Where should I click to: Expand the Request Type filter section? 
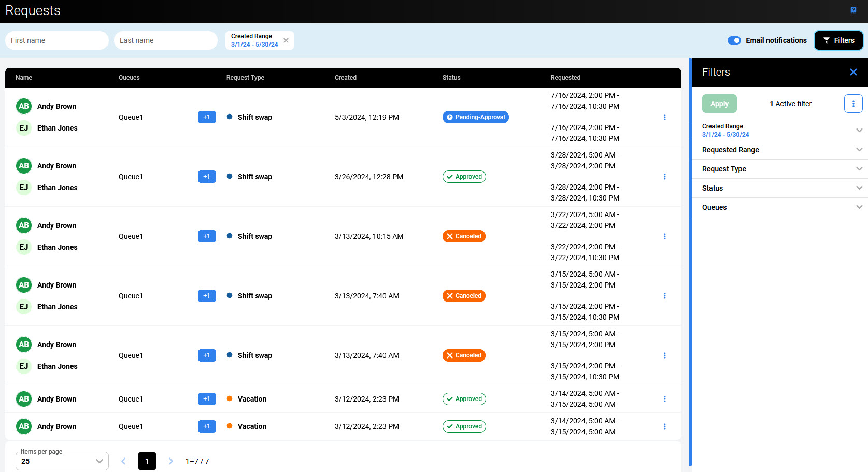(779, 169)
